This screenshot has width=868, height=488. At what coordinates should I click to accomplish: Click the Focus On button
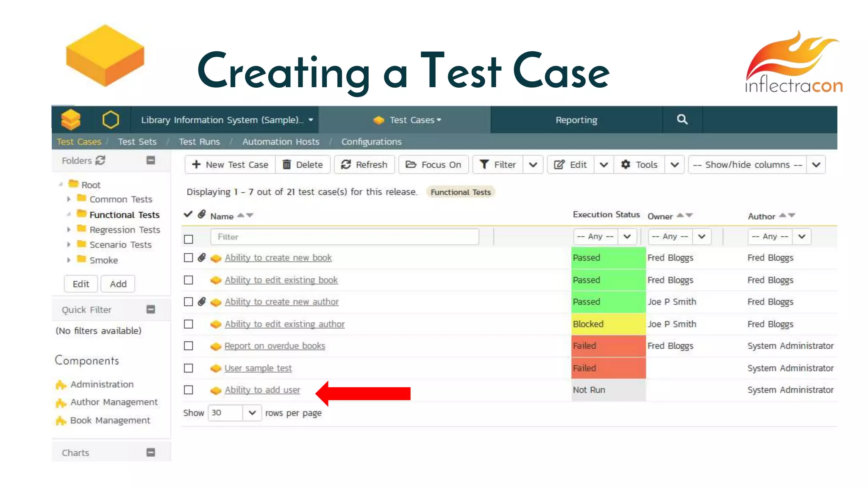[433, 164]
